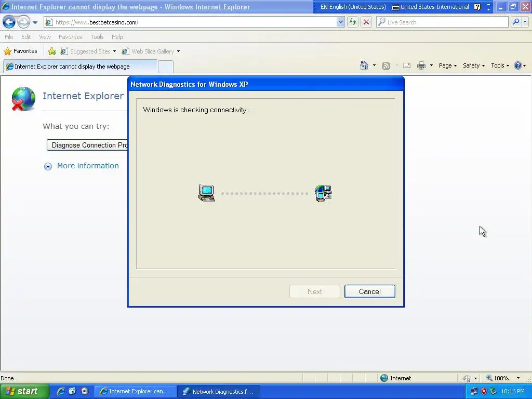Viewport: 532px width, 399px height.
Task: Click the RSS Feeds icon
Action: coord(386,66)
